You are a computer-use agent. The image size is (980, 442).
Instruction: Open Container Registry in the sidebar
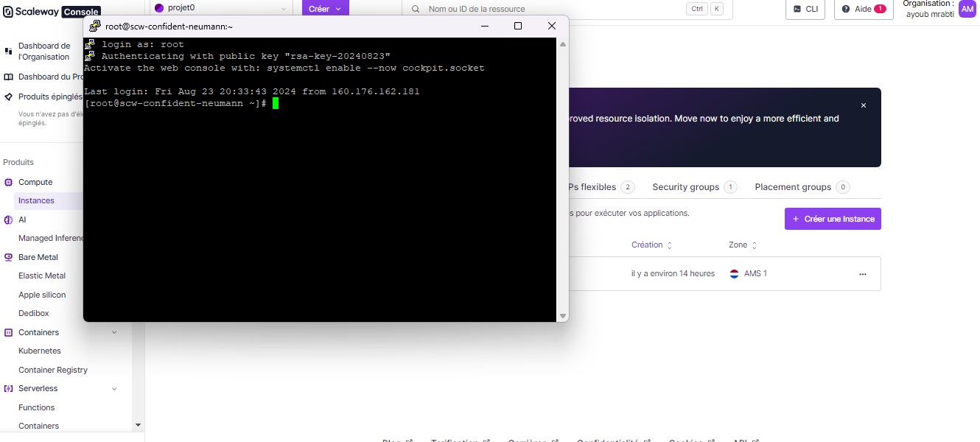click(53, 370)
